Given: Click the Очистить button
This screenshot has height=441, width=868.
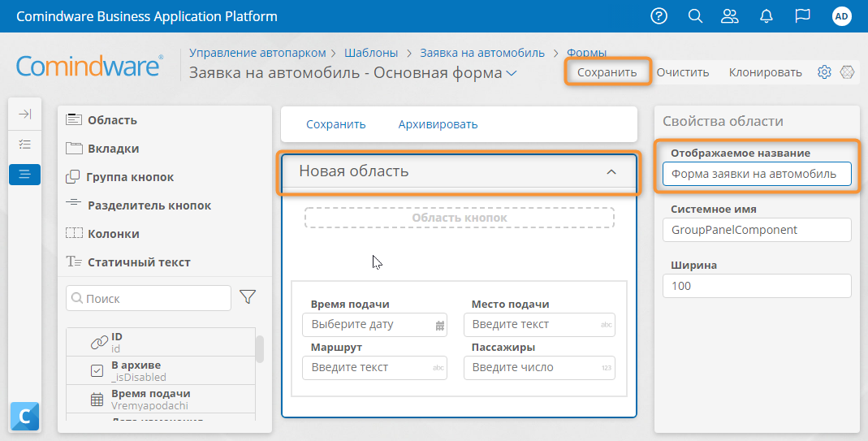Looking at the screenshot, I should click(x=683, y=72).
